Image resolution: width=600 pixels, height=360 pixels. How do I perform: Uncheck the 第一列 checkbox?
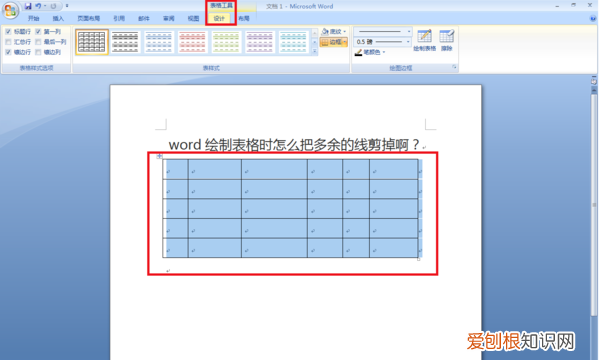[x=38, y=31]
